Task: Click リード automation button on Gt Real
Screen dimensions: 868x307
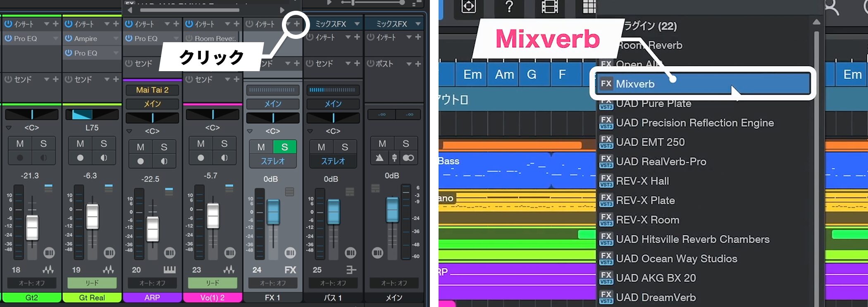Action: pos(92,283)
